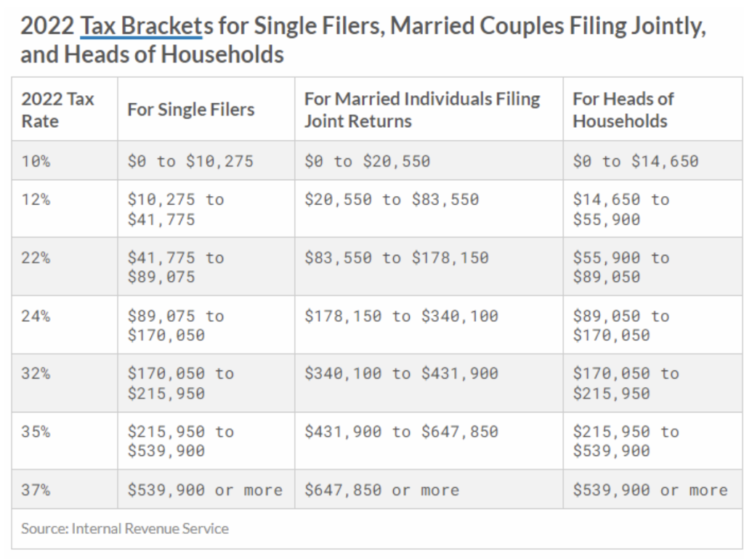744x560 pixels.
Task: Click the '$340,100 to $431,900' cell
Action: click(x=429, y=383)
